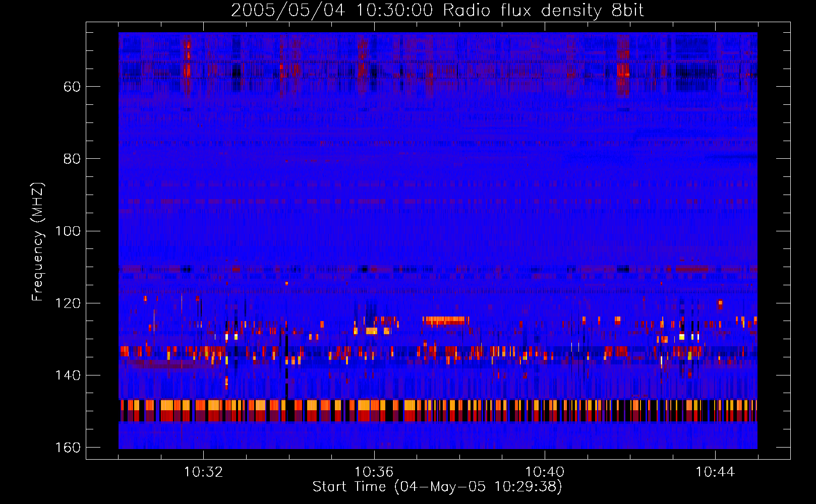This screenshot has height=504, width=816.
Task: Click the 10:40 time tick label
Action: click(x=545, y=472)
